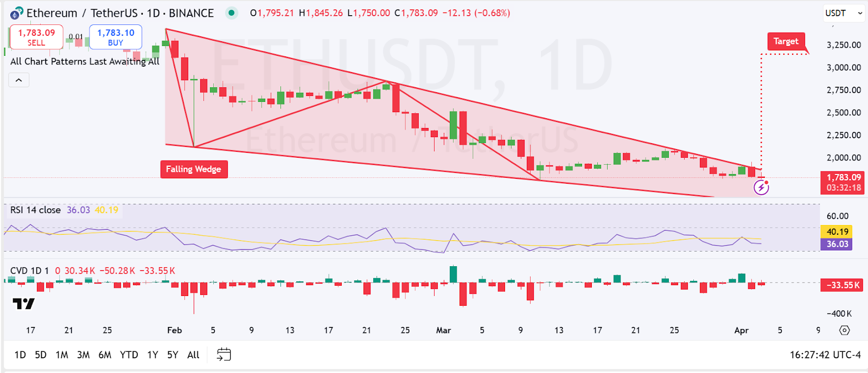Image resolution: width=868 pixels, height=373 pixels.
Task: Select the All Chart Patterns indicator legend
Action: [x=85, y=61]
